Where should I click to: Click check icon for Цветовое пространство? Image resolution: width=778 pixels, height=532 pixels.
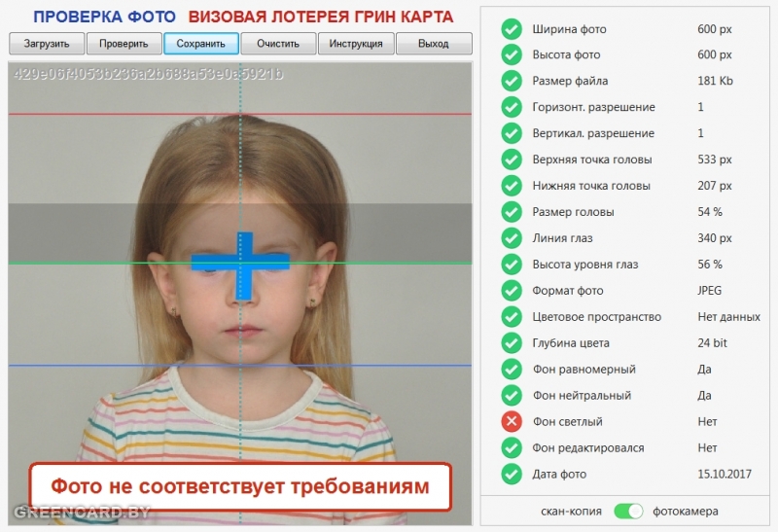point(512,317)
